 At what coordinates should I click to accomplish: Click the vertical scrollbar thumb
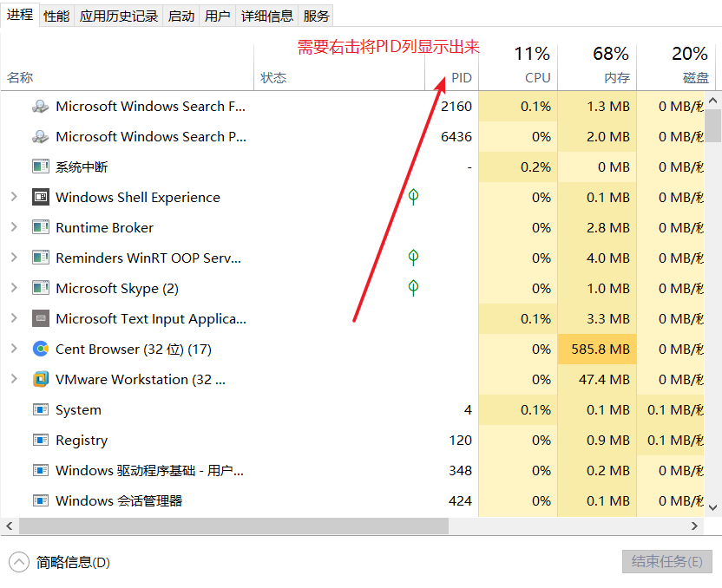(712, 126)
